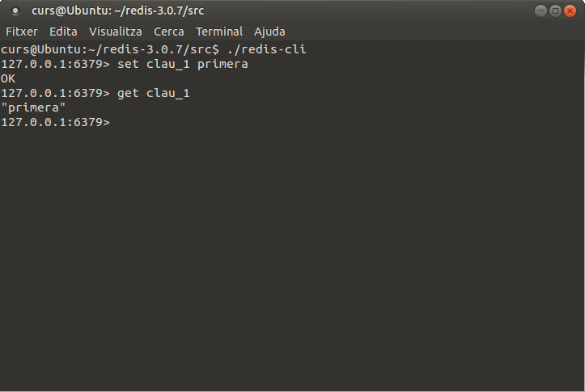Open the Edita menu
The image size is (585, 392).
tap(63, 32)
